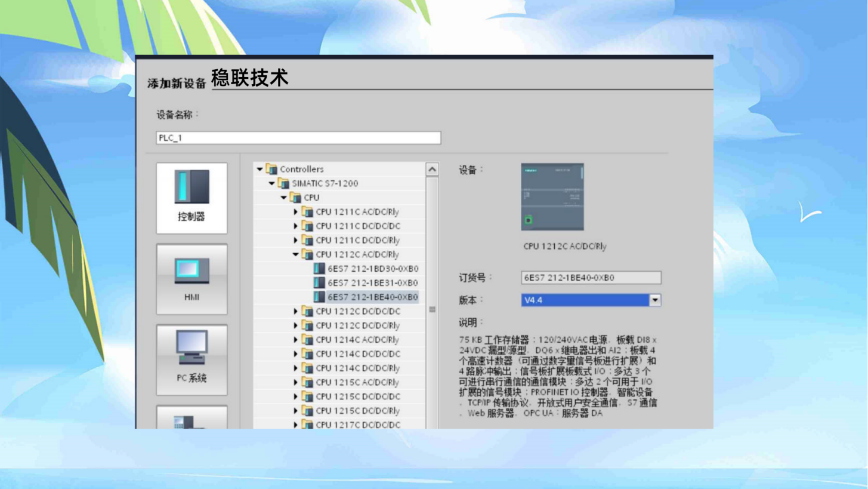This screenshot has height=489, width=868.
Task: Click the 6ES7 212-1BD30-0XB0 module icon
Action: 318,269
